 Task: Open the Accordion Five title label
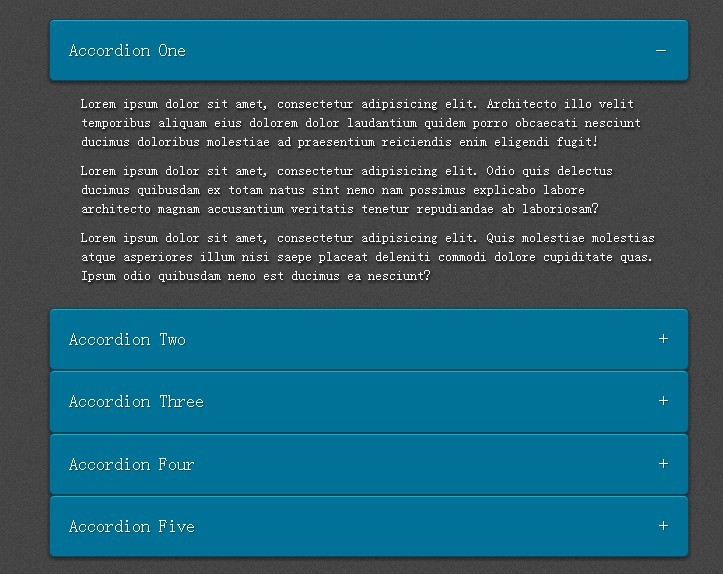[x=132, y=527]
